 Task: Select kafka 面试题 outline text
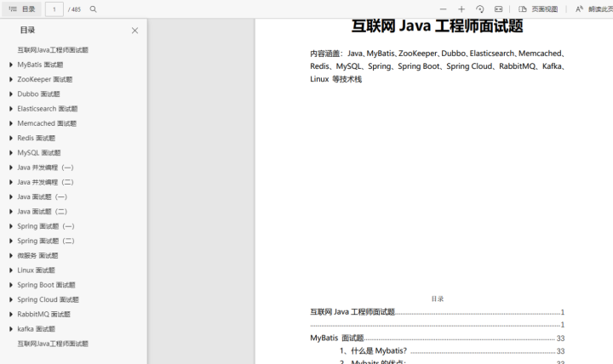coord(37,329)
